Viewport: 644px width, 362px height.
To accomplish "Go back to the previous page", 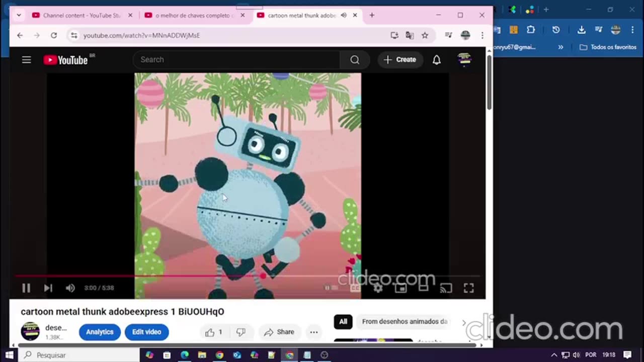I will (x=20, y=35).
